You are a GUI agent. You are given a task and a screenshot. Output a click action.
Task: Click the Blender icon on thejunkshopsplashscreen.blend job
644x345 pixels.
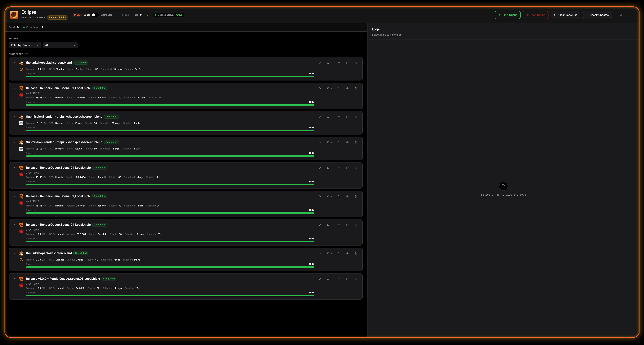click(21, 63)
